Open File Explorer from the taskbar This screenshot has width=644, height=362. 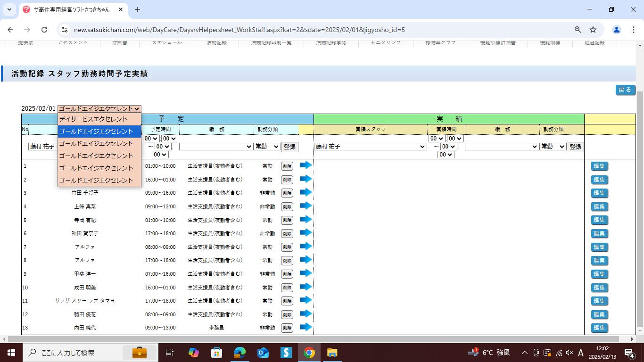coord(332,353)
